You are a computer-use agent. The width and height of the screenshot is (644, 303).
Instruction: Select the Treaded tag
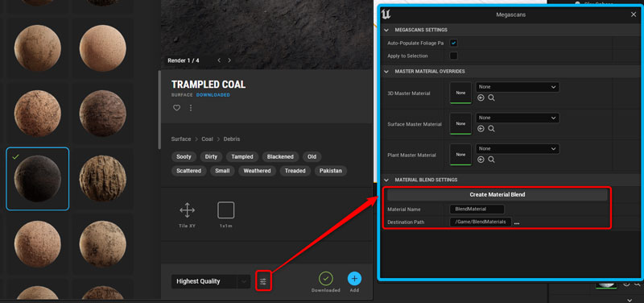point(295,171)
